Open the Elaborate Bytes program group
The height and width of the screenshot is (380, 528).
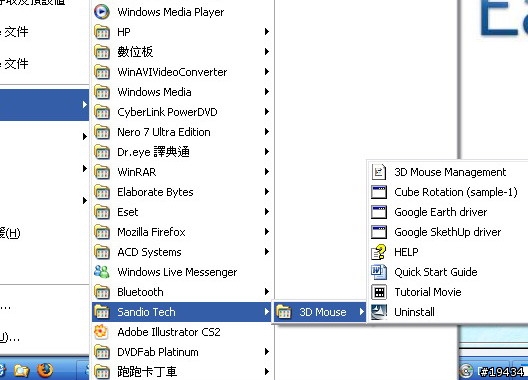click(x=182, y=192)
